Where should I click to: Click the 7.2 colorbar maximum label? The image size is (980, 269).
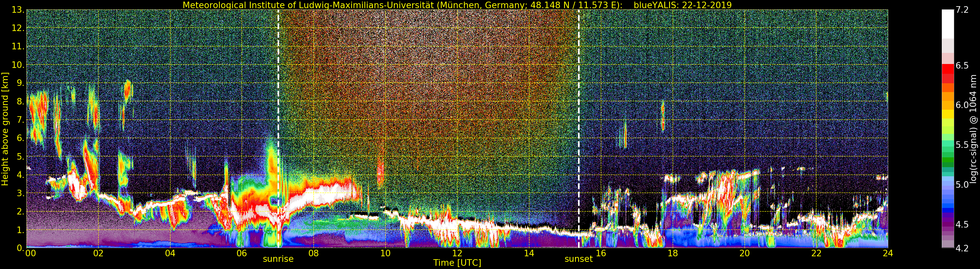click(x=962, y=10)
